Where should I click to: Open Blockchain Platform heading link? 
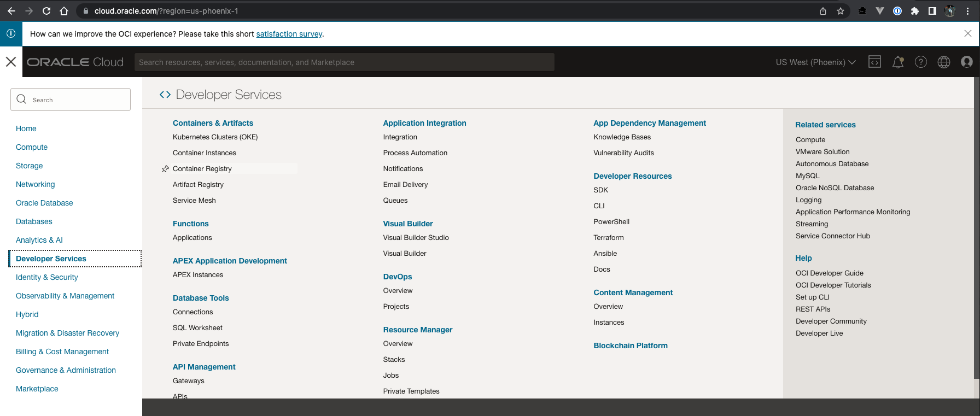coord(631,345)
